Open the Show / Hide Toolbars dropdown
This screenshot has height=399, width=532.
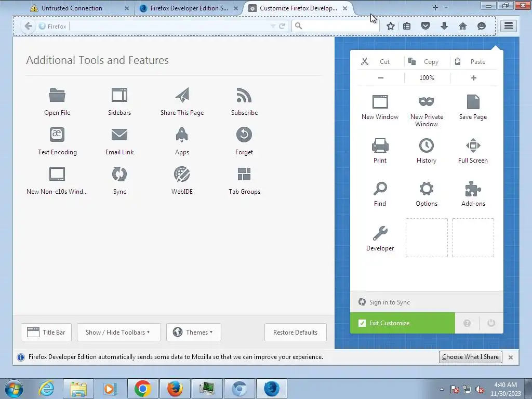tap(119, 332)
